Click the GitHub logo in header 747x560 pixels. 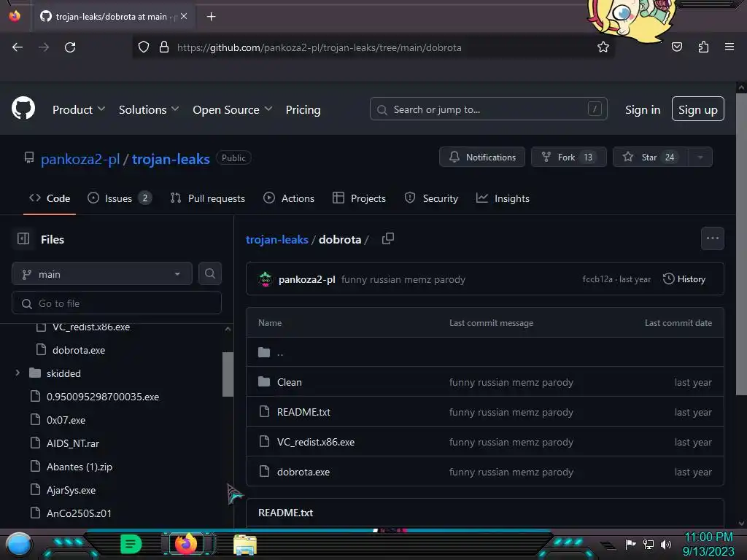coord(23,109)
